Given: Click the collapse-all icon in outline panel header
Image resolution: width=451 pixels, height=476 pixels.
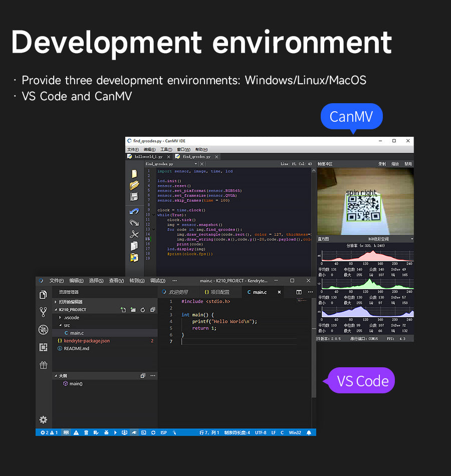Looking at the screenshot, I should coord(143,376).
